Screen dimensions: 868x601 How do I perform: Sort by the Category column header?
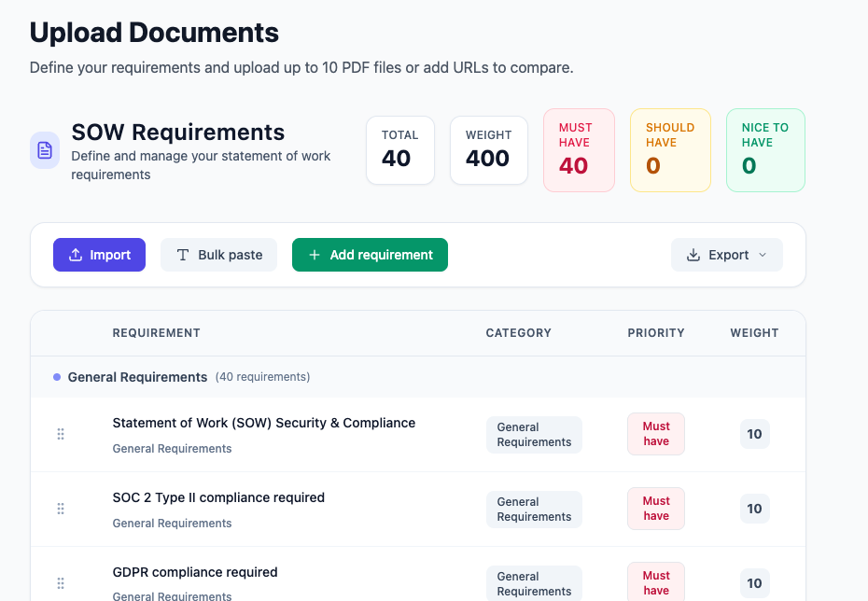click(519, 332)
